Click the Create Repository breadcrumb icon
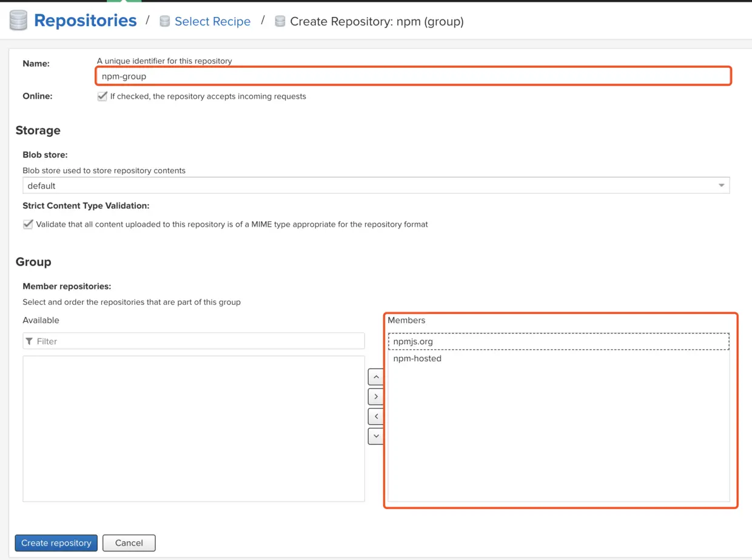 pos(280,21)
